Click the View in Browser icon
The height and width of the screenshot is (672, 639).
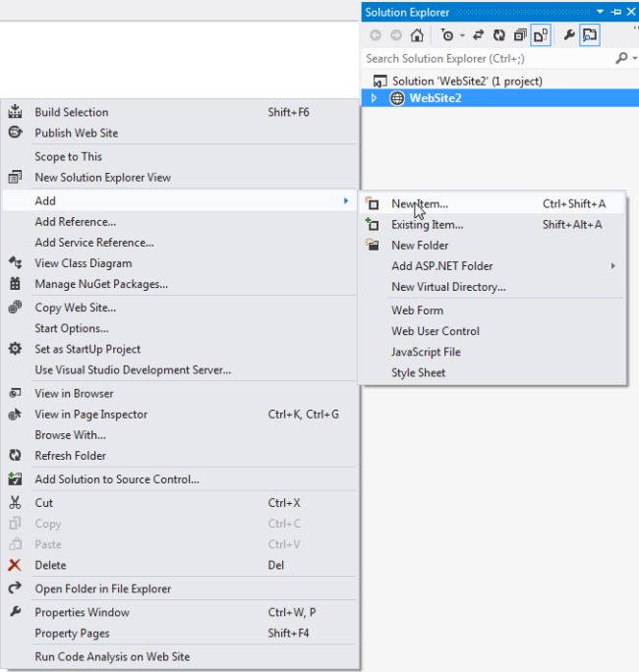tap(15, 393)
